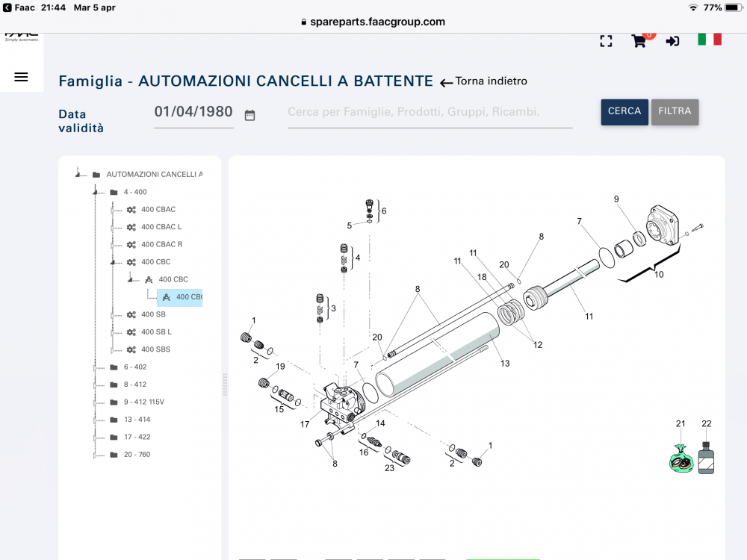Select the highlighted 400 CB drawing node
Image resolution: width=747 pixels, height=560 pixels.
[x=180, y=297]
